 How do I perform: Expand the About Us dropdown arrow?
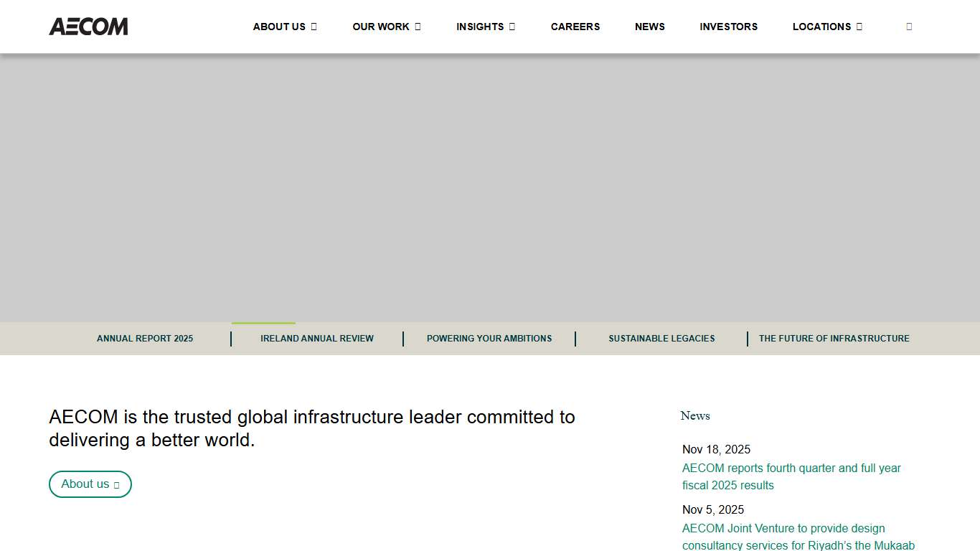(x=314, y=27)
